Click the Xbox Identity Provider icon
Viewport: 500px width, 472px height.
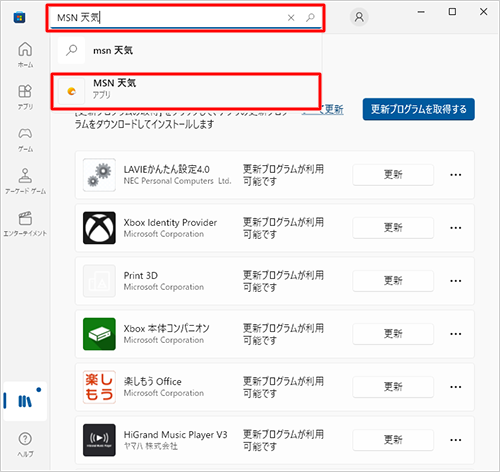[x=99, y=228]
